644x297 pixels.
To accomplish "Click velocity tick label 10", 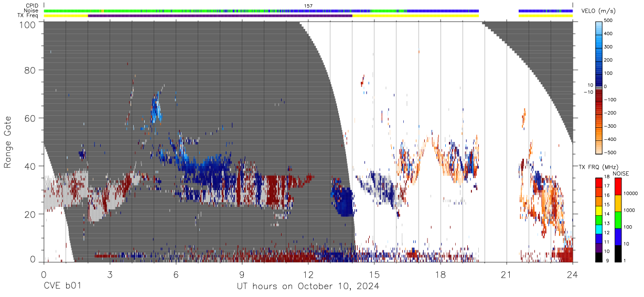I will (591, 85).
